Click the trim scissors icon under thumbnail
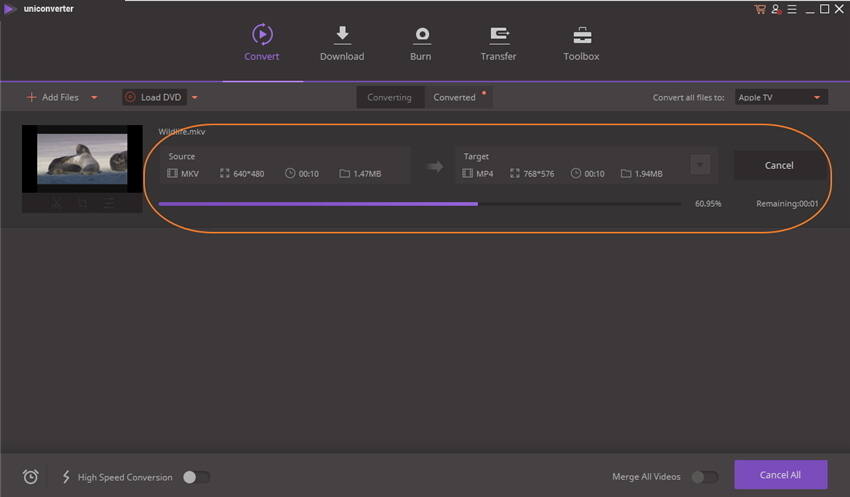This screenshot has height=497, width=850. pyautogui.click(x=56, y=203)
